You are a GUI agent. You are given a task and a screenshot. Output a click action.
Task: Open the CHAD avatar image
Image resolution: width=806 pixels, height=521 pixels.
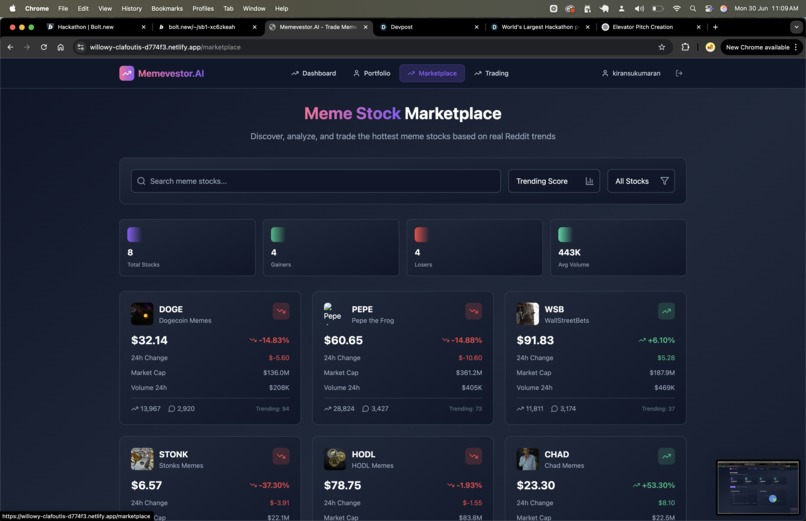(x=527, y=459)
